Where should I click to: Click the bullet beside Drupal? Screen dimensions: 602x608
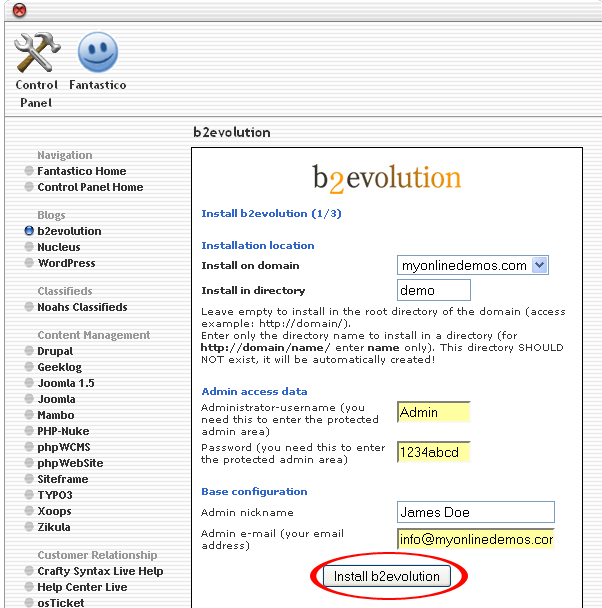(29, 351)
